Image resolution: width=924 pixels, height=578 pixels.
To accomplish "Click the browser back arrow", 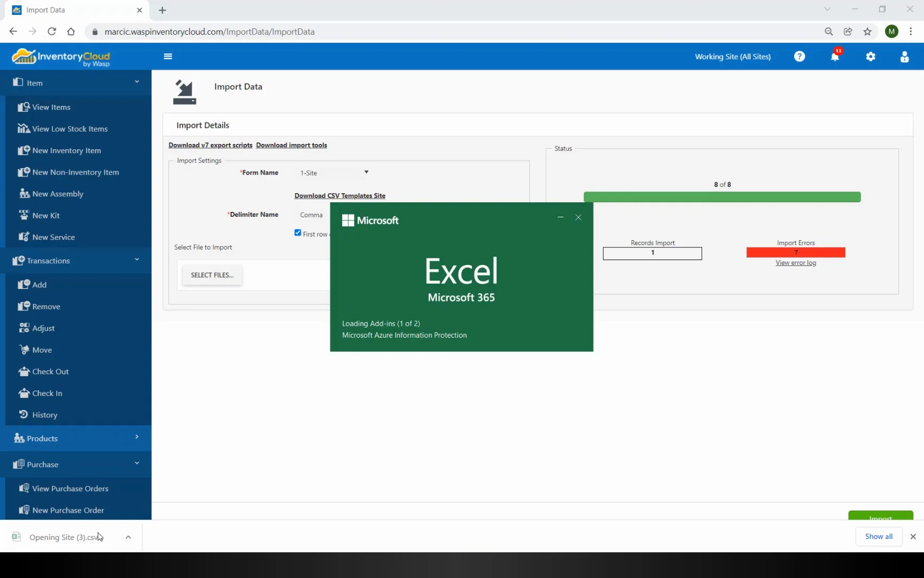I will 13,32.
